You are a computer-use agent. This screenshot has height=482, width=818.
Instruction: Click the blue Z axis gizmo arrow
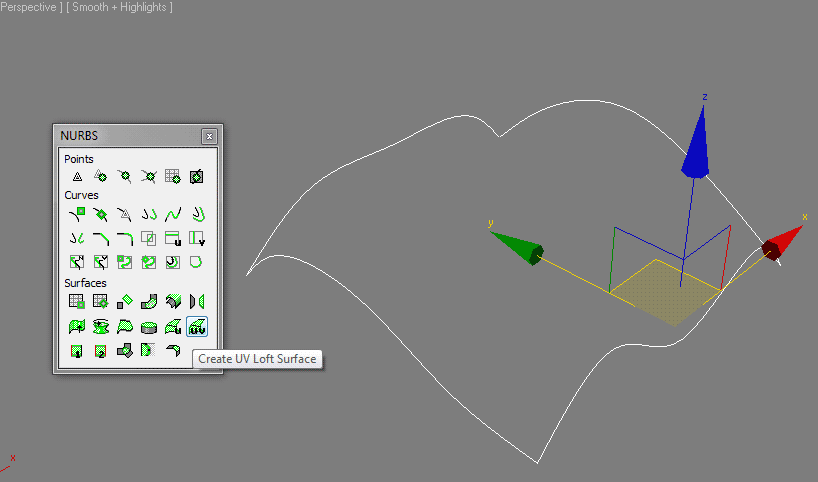(x=696, y=142)
